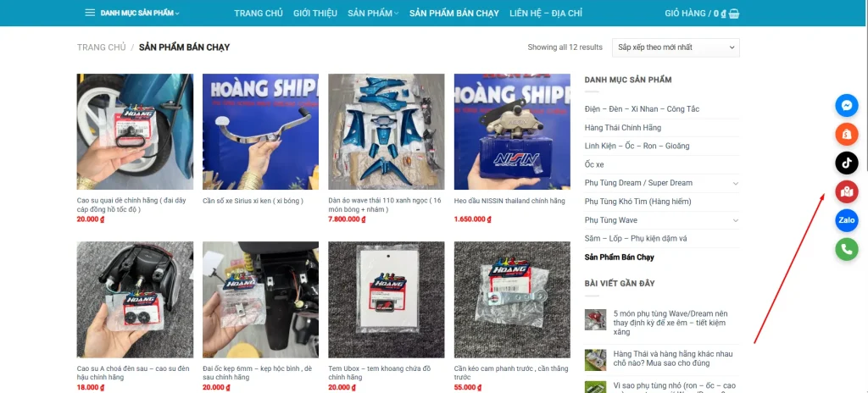Open the Sản Phẩm menu dropdown
Image resolution: width=868 pixels, height=393 pixels.
point(373,14)
